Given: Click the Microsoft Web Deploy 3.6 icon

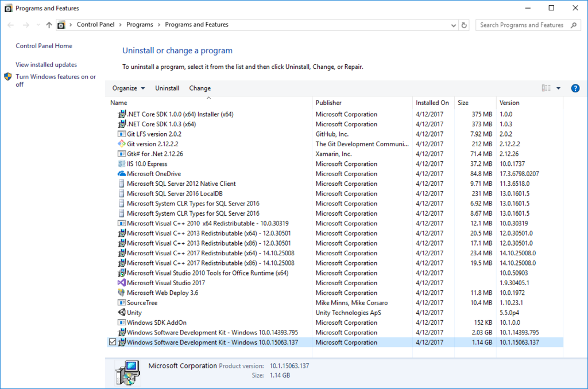Looking at the screenshot, I should click(x=122, y=293).
